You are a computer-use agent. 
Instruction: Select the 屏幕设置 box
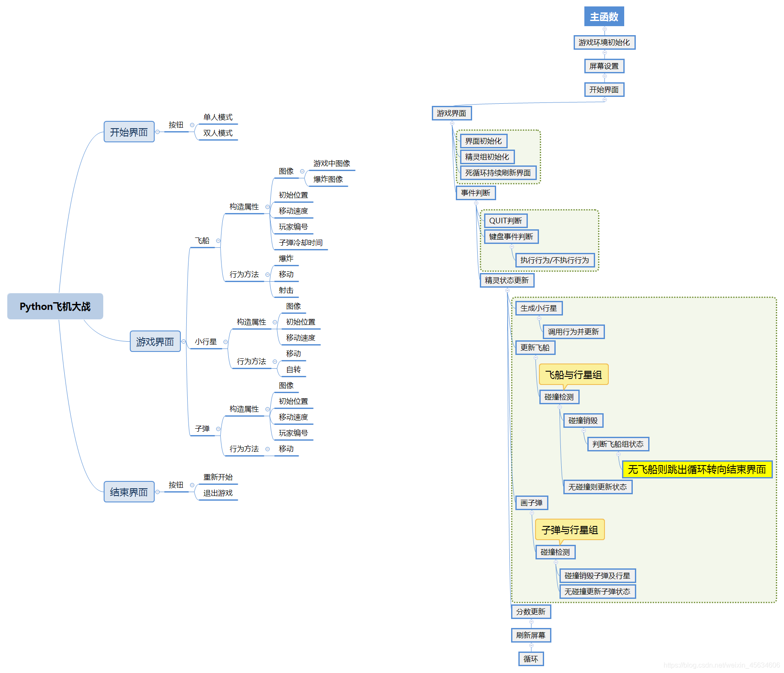tap(604, 66)
